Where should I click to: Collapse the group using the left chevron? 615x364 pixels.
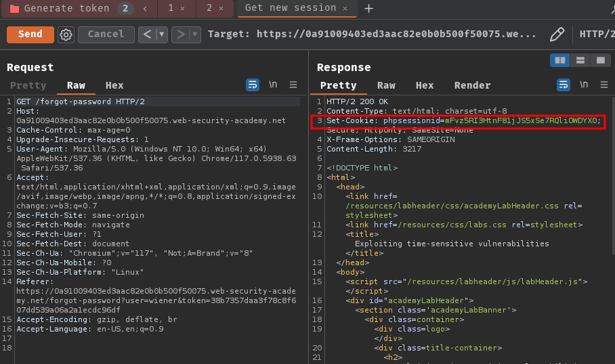pos(145,8)
